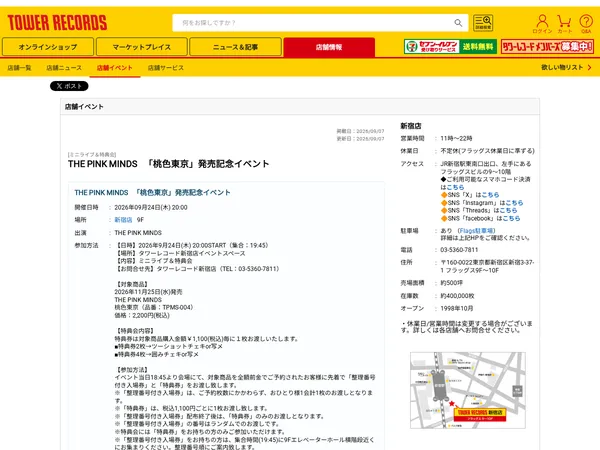Open 店舗サービス in the sub menu
Screen dimensions: 600x450
tap(166, 68)
